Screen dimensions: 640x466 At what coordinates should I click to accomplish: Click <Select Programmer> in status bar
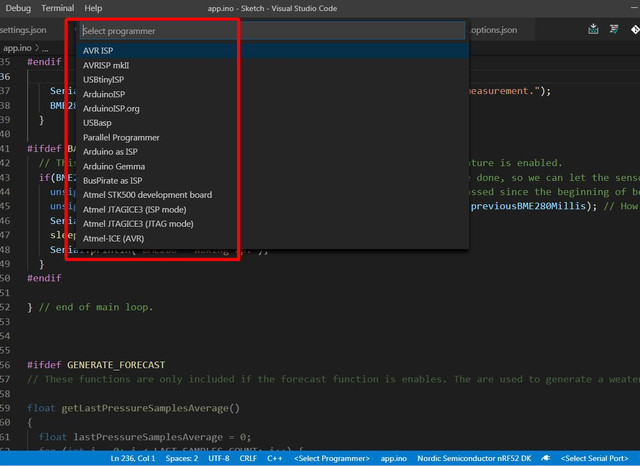click(x=332, y=459)
